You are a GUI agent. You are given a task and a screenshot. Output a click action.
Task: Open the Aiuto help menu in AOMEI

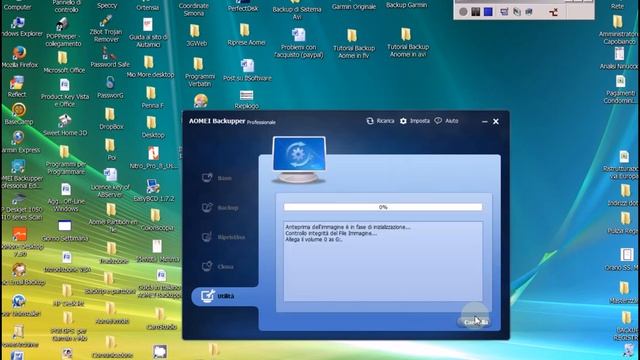pos(446,121)
